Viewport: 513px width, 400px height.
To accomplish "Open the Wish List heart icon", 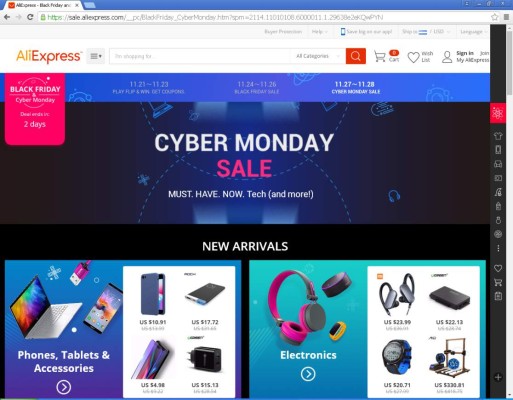I will 413,57.
